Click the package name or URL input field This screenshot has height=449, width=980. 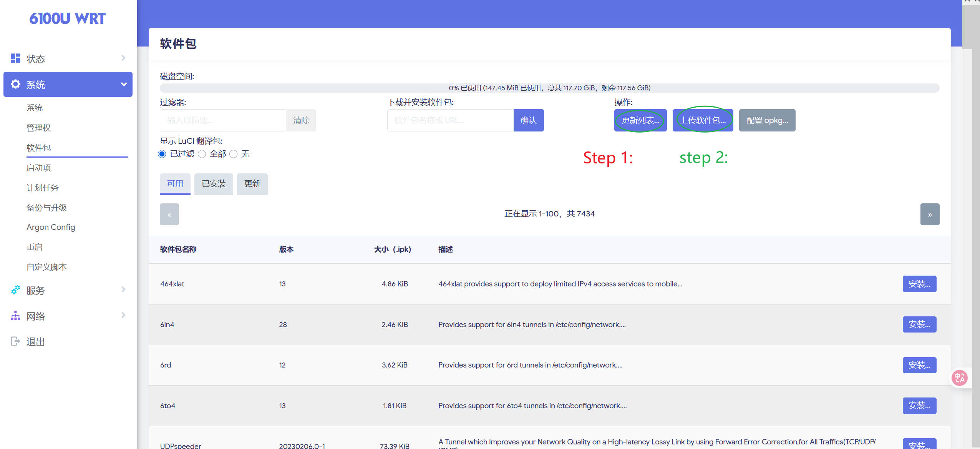coord(450,120)
